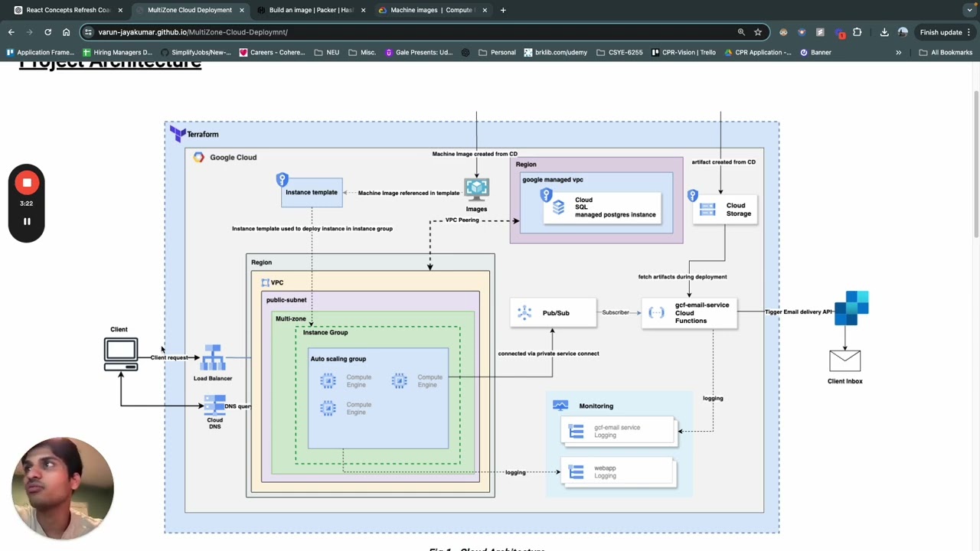Bookmark this page with star icon
Viewport: 980px width, 551px height.
click(x=758, y=32)
